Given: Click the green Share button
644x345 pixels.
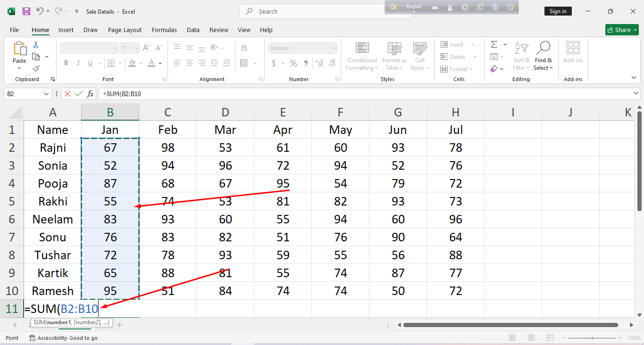Looking at the screenshot, I should point(621,30).
